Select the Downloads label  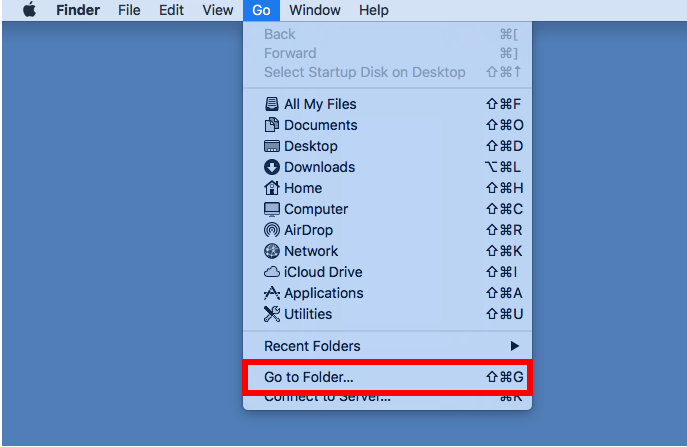(x=319, y=167)
